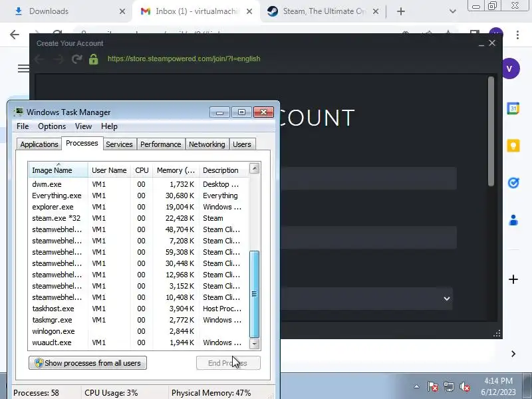Screen dimensions: 532x399
Task: Sort processes by Description column
Action: coord(224,170)
